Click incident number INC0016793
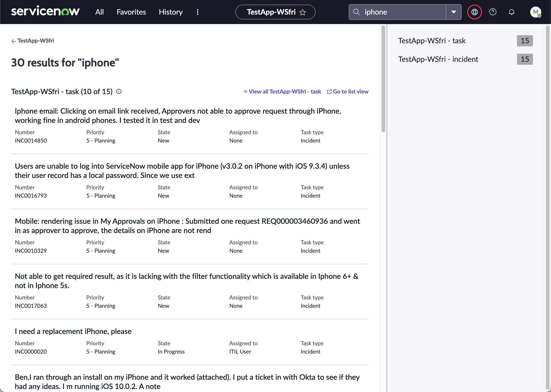 31,196
